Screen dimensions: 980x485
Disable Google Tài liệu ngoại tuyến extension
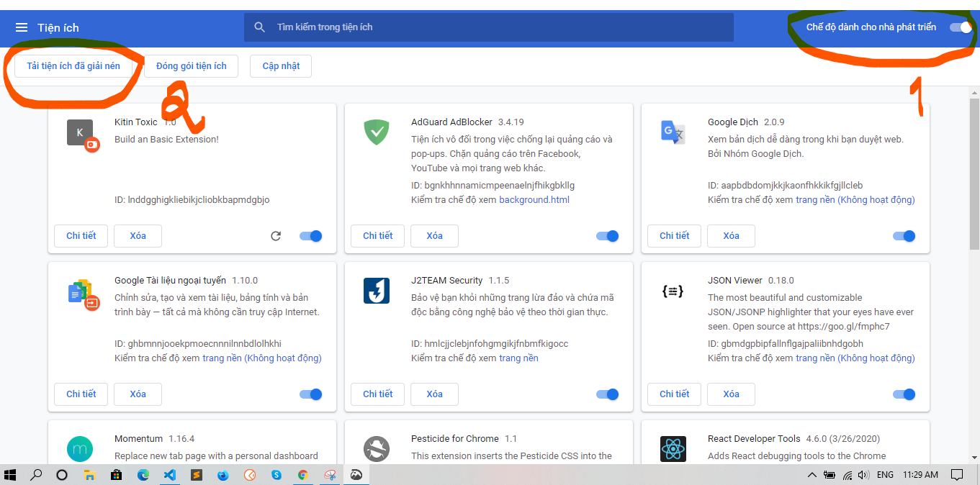pyautogui.click(x=311, y=394)
